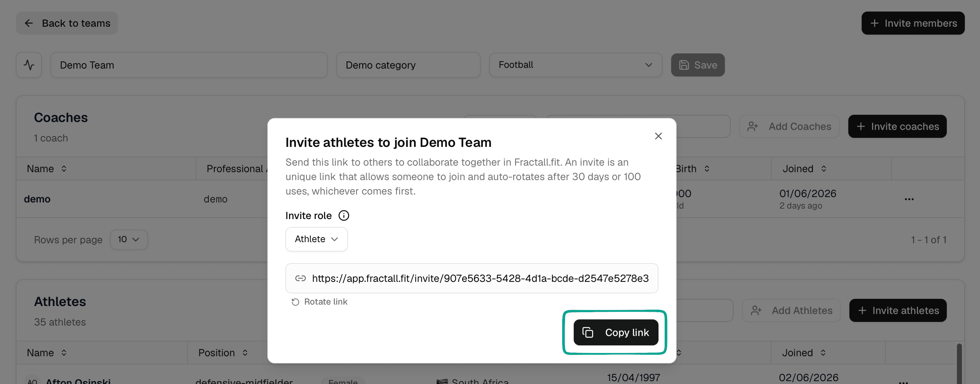Click the invite role info icon
The image size is (980, 384).
[x=344, y=215]
